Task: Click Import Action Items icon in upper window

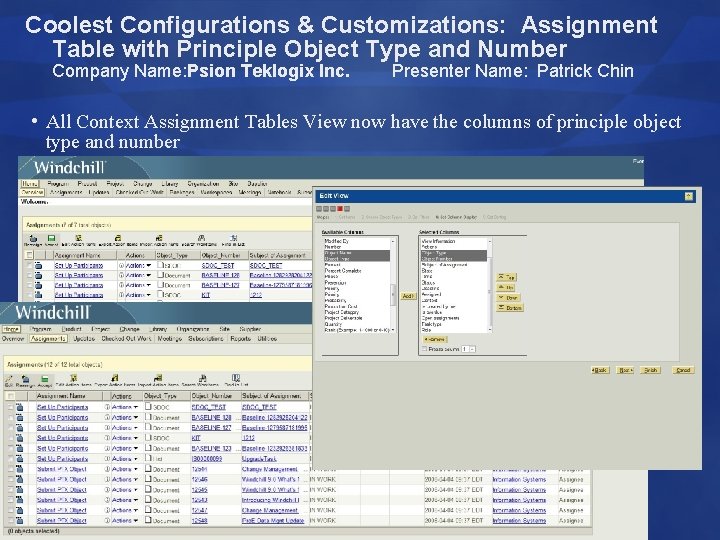Action: click(159, 238)
